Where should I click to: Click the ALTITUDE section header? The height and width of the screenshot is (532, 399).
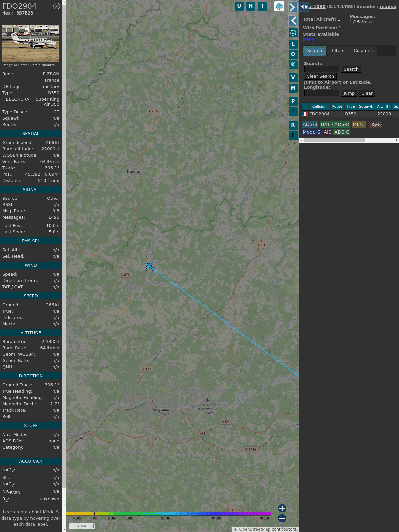click(31, 333)
